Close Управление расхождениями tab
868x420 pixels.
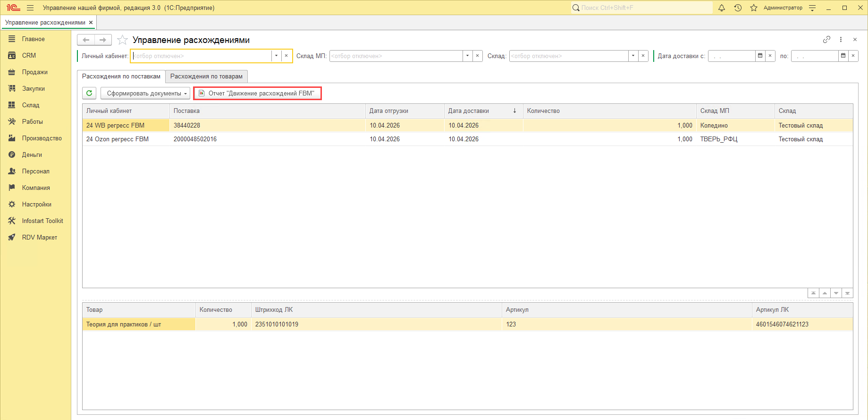point(91,22)
